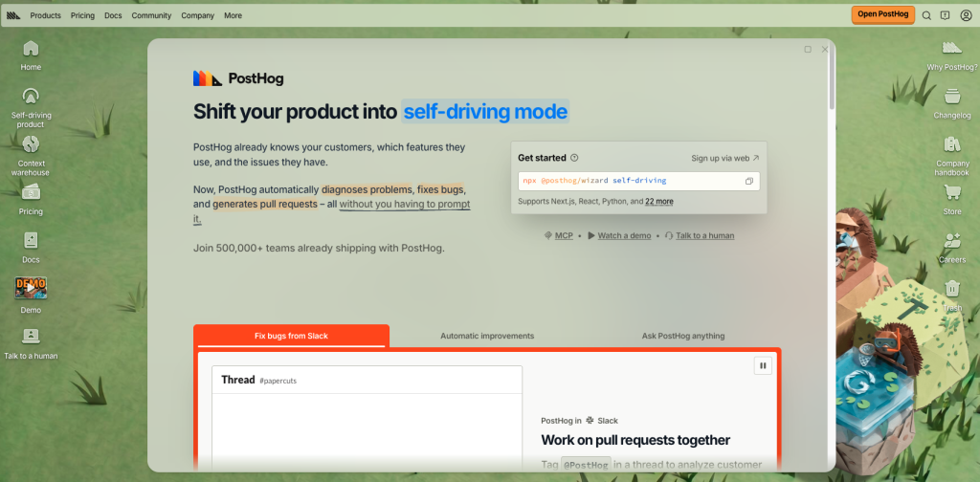Open Talk to a human desktop icon
Viewport: 980px width, 482px height.
click(31, 344)
